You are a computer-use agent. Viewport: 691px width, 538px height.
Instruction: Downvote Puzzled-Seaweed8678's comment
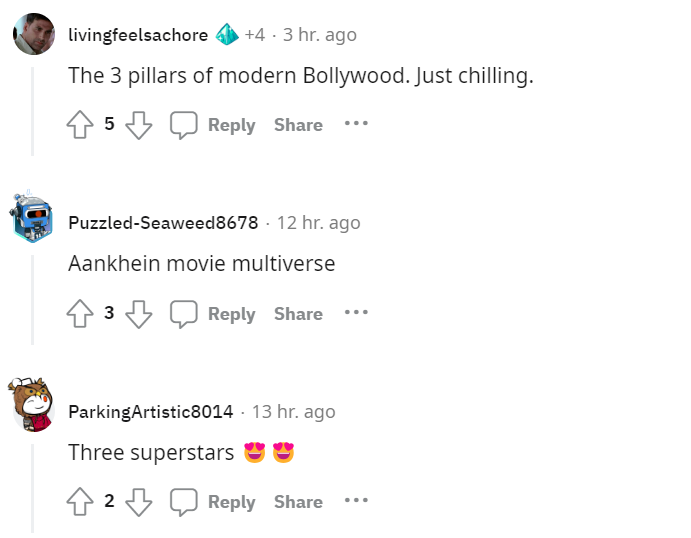point(139,314)
